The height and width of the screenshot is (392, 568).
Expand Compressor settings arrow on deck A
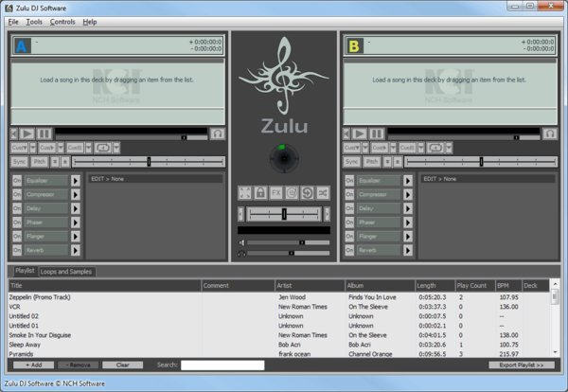[x=76, y=194]
